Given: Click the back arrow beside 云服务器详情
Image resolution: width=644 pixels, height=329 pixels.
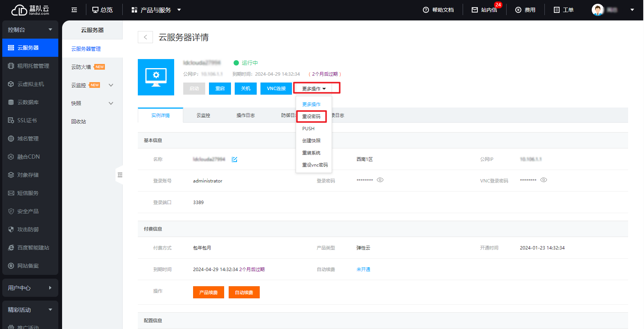Looking at the screenshot, I should pyautogui.click(x=145, y=37).
